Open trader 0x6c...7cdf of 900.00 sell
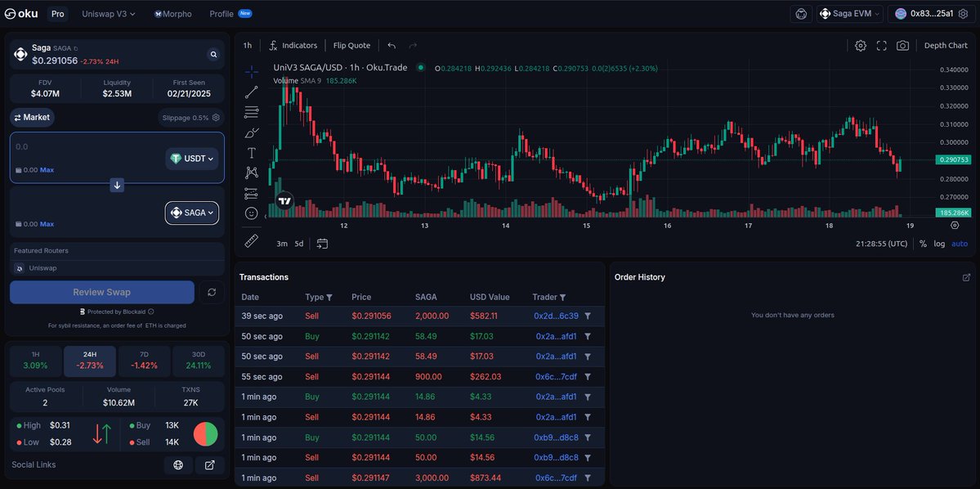Screen dimensions: 980x489 tap(557, 377)
